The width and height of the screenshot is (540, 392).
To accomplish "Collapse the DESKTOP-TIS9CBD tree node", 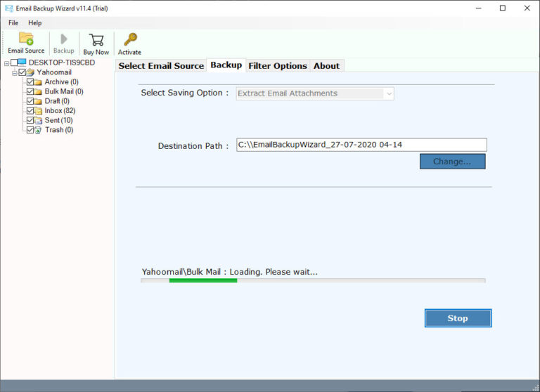I will 6,63.
